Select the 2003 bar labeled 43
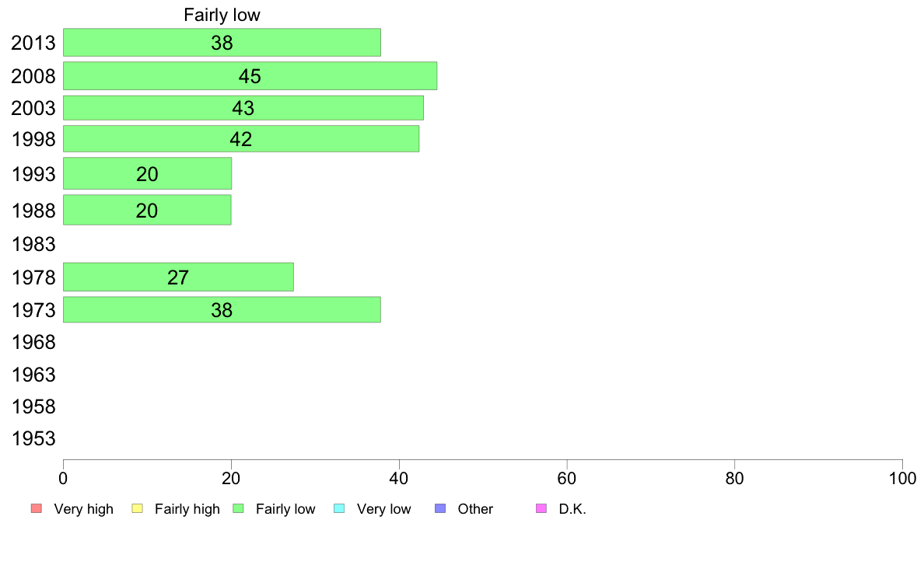This screenshot has width=924, height=572. (243, 108)
